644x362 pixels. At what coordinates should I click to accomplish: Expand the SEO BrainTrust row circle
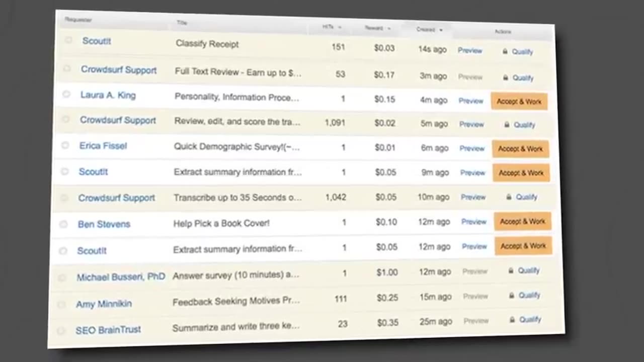click(61, 330)
